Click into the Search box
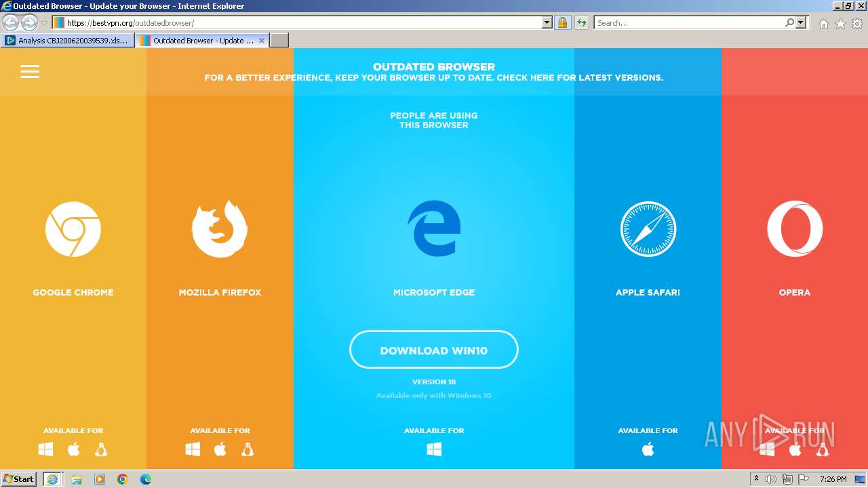 click(689, 22)
